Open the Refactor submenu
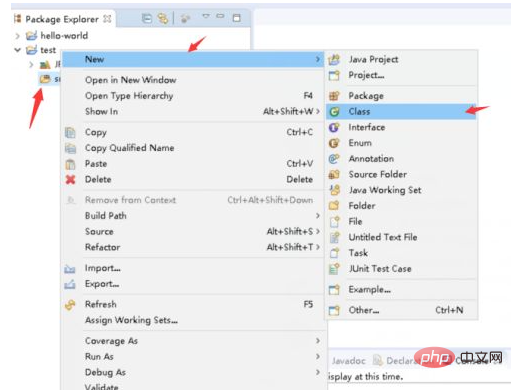 point(193,247)
